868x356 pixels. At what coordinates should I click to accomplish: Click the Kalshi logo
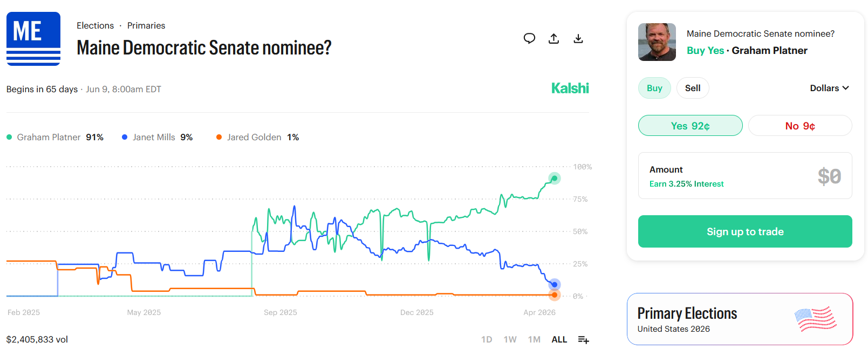tap(570, 88)
